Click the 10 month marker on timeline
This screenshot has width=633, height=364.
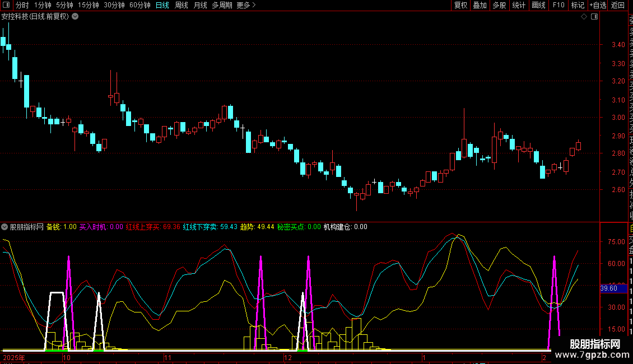point(67,357)
